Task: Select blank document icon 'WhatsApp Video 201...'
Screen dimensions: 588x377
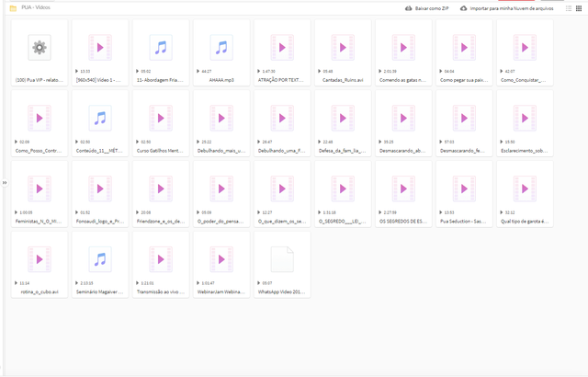Action: (x=282, y=259)
